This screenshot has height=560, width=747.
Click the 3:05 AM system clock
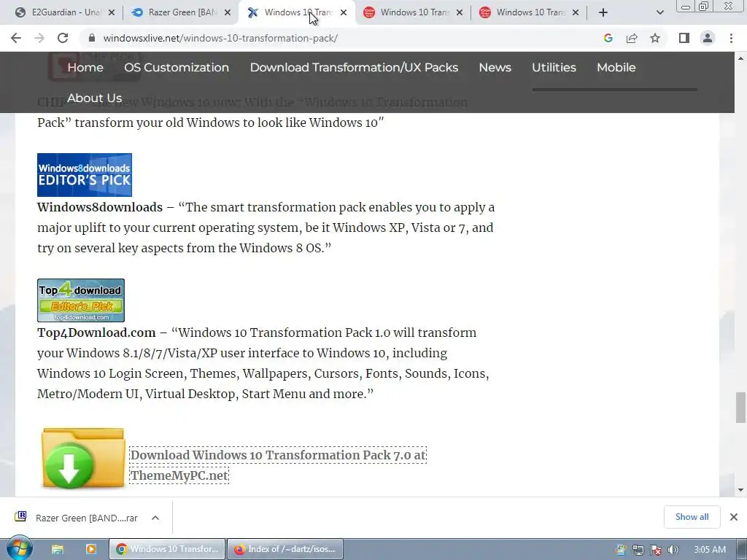(710, 549)
